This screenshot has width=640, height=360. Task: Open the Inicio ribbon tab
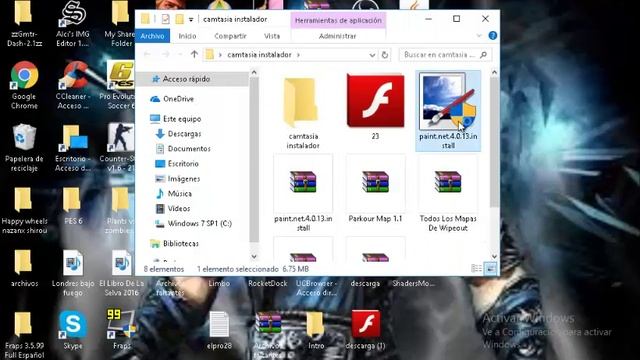tap(187, 36)
